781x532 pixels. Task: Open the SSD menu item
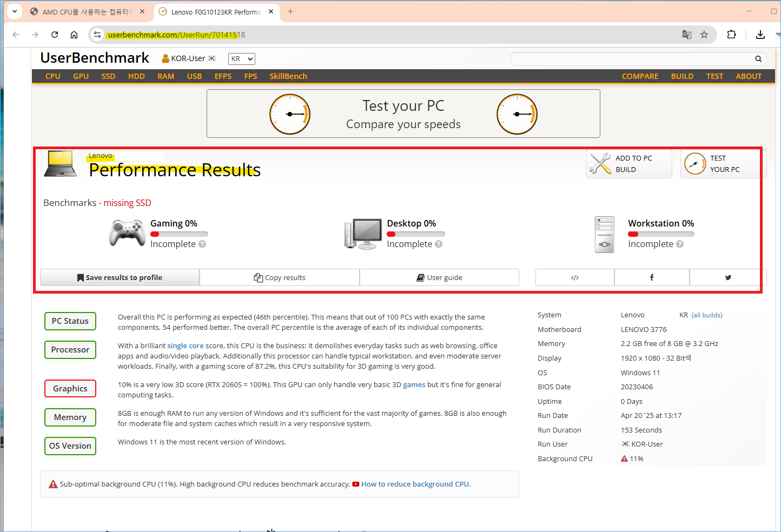pyautogui.click(x=108, y=76)
